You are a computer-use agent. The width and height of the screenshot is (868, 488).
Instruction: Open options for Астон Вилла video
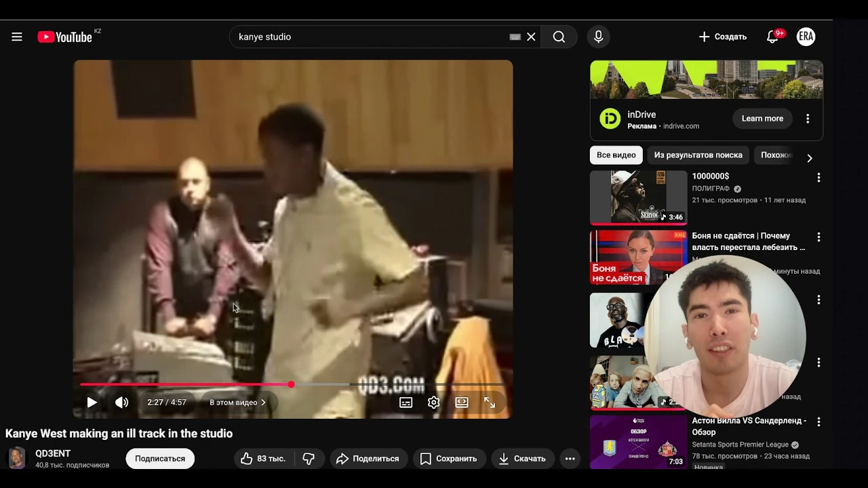[818, 422]
